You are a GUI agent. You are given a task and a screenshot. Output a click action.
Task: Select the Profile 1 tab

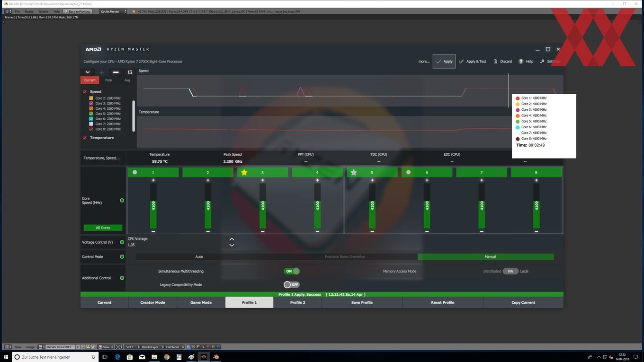click(x=249, y=302)
